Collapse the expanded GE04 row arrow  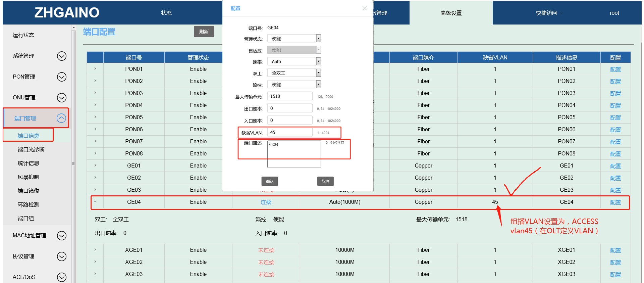click(x=95, y=202)
